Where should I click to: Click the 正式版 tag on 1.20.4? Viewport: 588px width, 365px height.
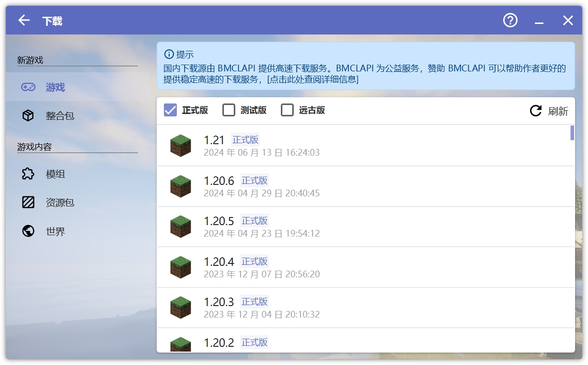(x=254, y=262)
